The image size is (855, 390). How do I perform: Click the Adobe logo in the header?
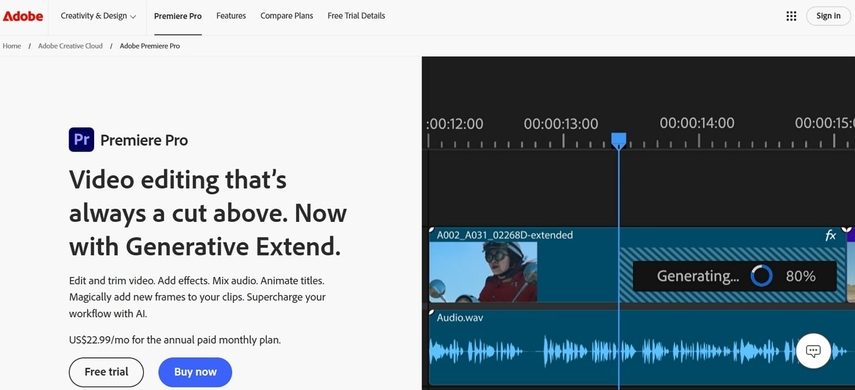pyautogui.click(x=23, y=16)
